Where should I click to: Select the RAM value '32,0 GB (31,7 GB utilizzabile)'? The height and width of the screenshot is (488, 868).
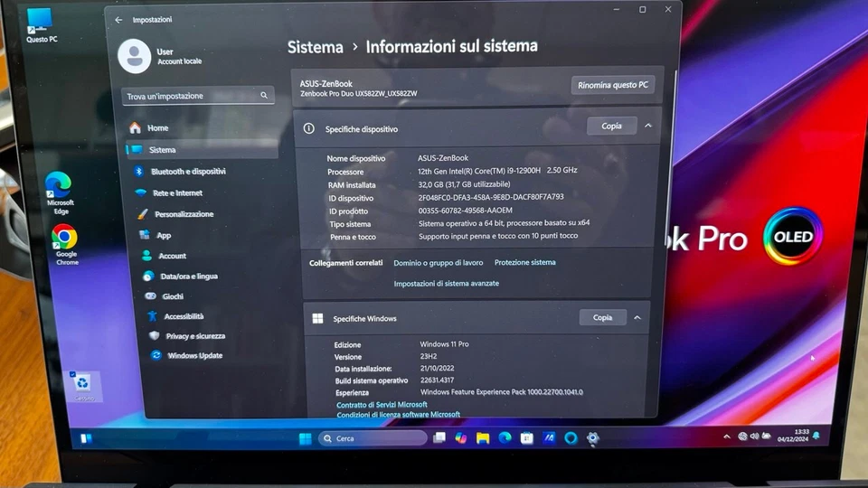pos(464,184)
